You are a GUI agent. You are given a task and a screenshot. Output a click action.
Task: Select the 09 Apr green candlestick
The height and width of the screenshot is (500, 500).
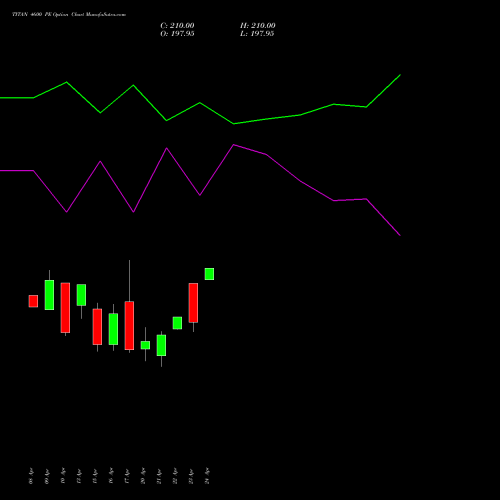[x=49, y=295]
